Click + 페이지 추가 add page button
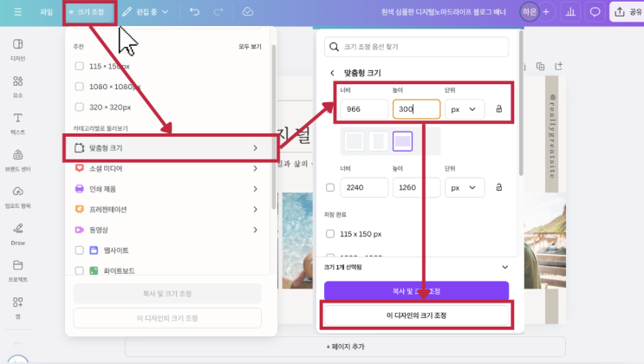 pyautogui.click(x=346, y=347)
